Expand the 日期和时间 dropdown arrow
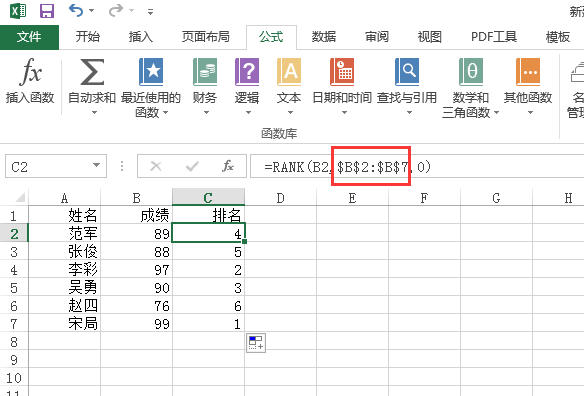The width and height of the screenshot is (584, 396). 344,112
